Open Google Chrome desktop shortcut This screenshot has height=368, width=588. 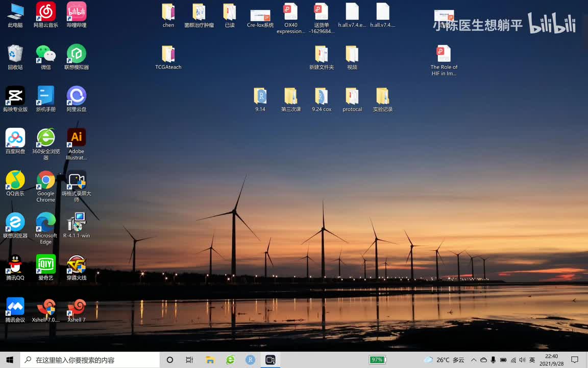coord(46,181)
